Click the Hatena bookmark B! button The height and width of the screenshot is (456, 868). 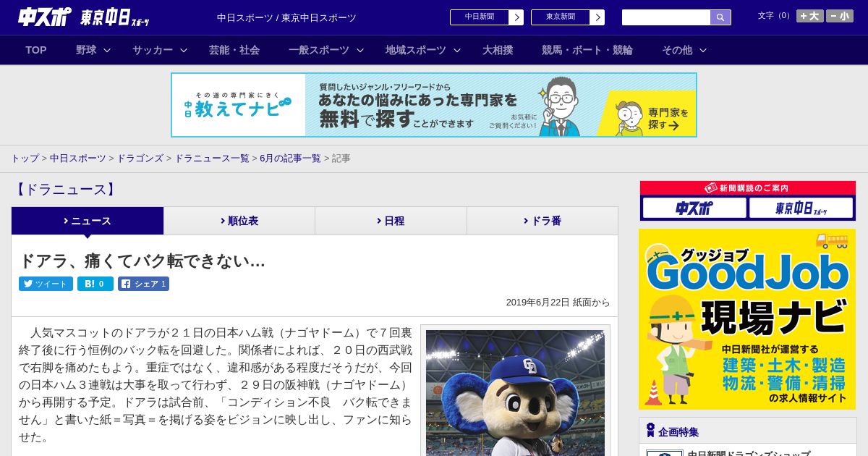coord(95,284)
